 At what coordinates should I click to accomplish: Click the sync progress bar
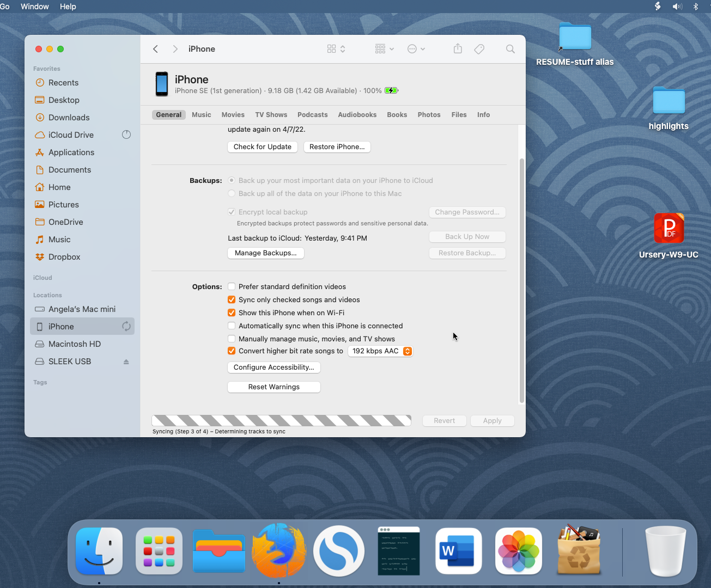pos(281,420)
